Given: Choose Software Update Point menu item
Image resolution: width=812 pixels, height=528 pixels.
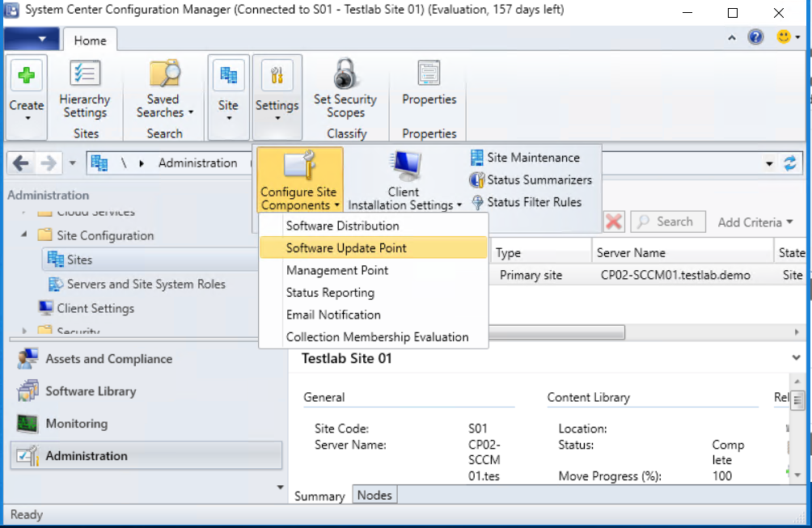Looking at the screenshot, I should click(x=374, y=248).
